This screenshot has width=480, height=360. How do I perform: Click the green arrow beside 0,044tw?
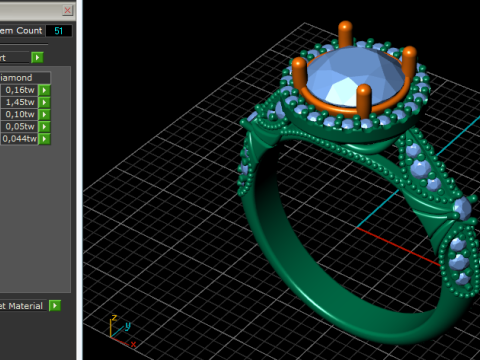pyautogui.click(x=44, y=139)
